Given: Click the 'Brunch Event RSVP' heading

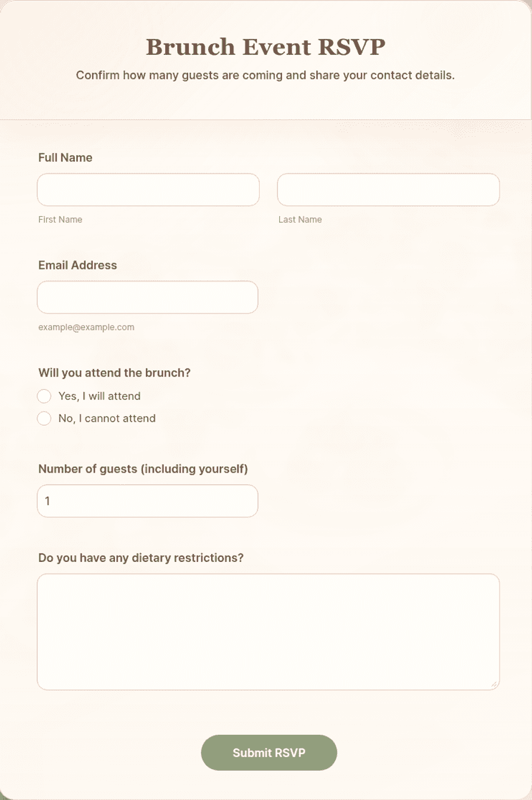Looking at the screenshot, I should coord(266,47).
